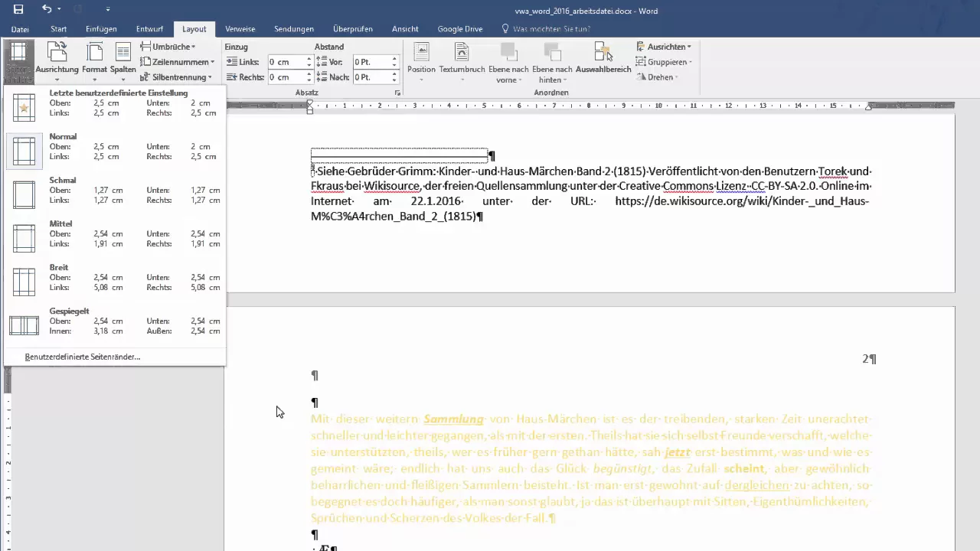Click the Wikisource URL in the footnote
Screen dimensions: 980x551
point(741,201)
